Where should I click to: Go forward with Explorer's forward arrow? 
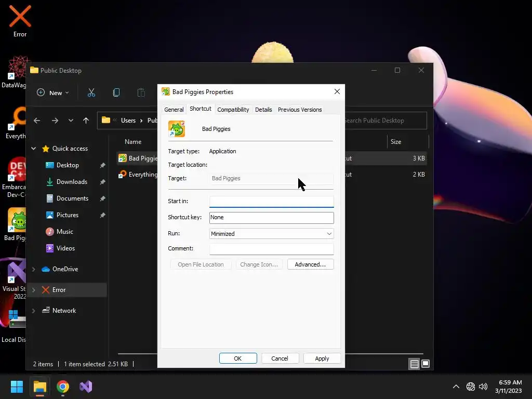pyautogui.click(x=55, y=121)
